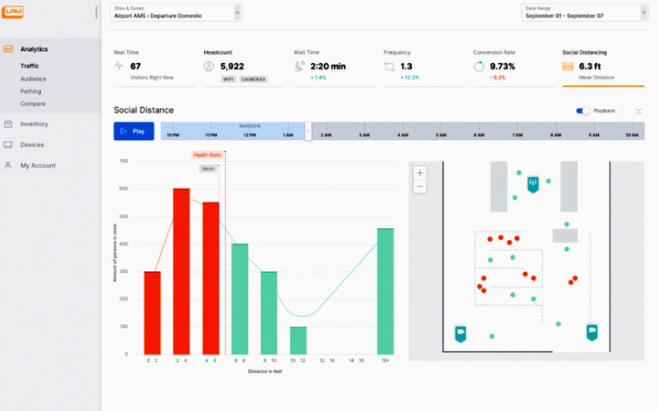The image size is (657, 411).
Task: Open the Sites & Zones dropdown
Action: coord(176,12)
